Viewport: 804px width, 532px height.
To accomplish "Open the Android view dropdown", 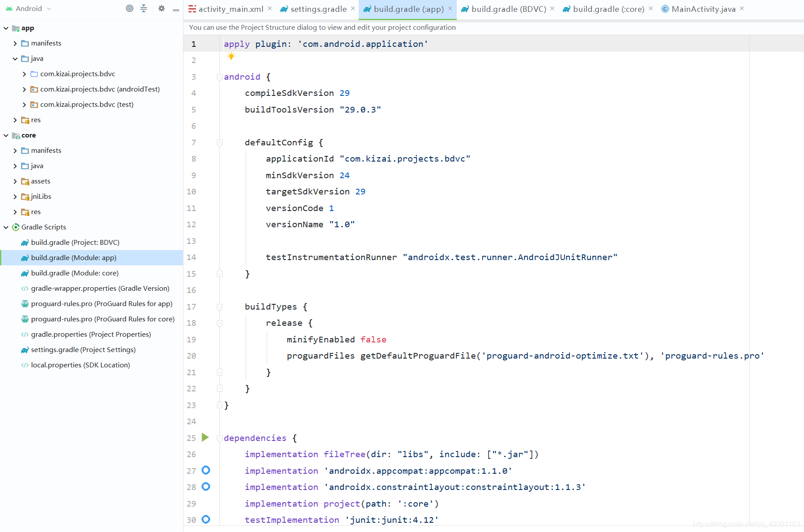I will click(x=29, y=8).
